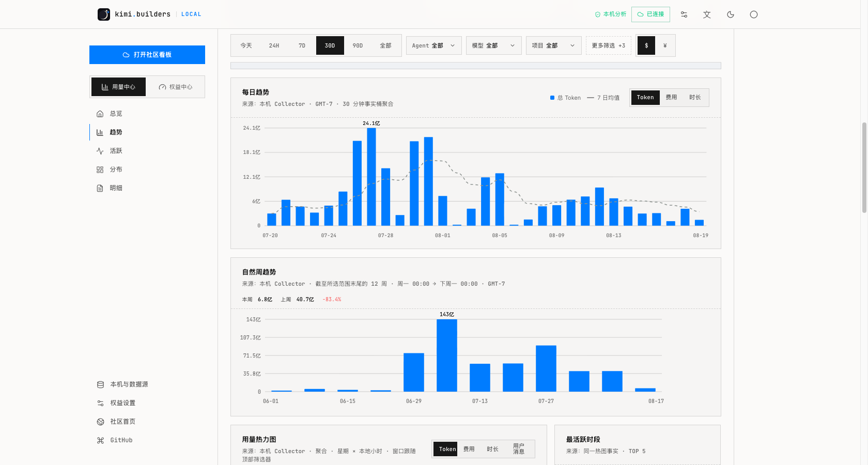Select 今天 time range
The height and width of the screenshot is (465, 868).
[x=246, y=45]
